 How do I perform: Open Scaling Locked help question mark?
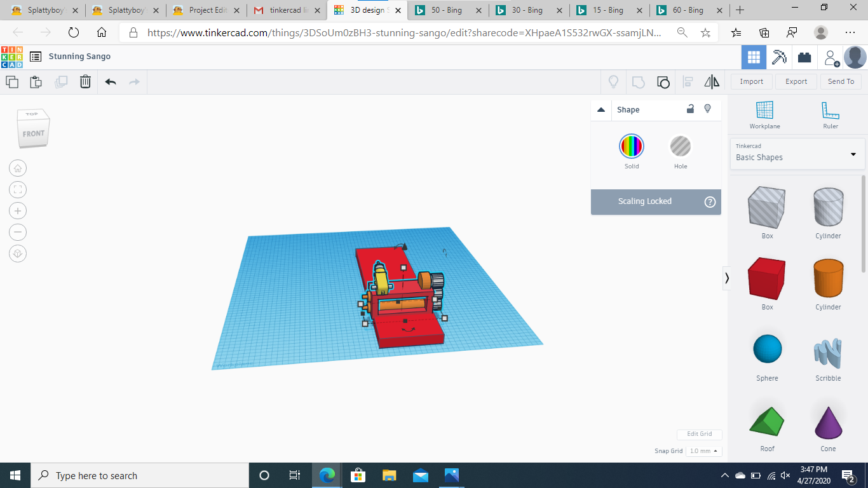[x=710, y=202]
